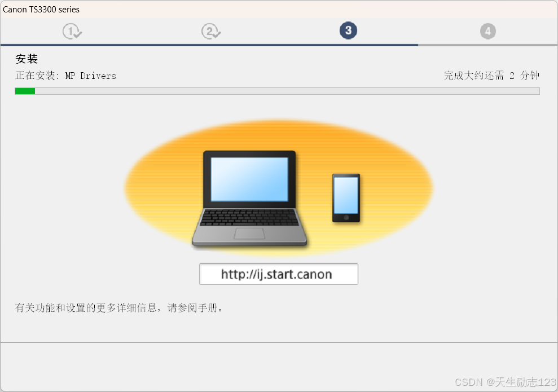The height and width of the screenshot is (392, 558).
Task: Click the '有关功能和设置的更多详细信息' manual note
Action: click(119, 308)
